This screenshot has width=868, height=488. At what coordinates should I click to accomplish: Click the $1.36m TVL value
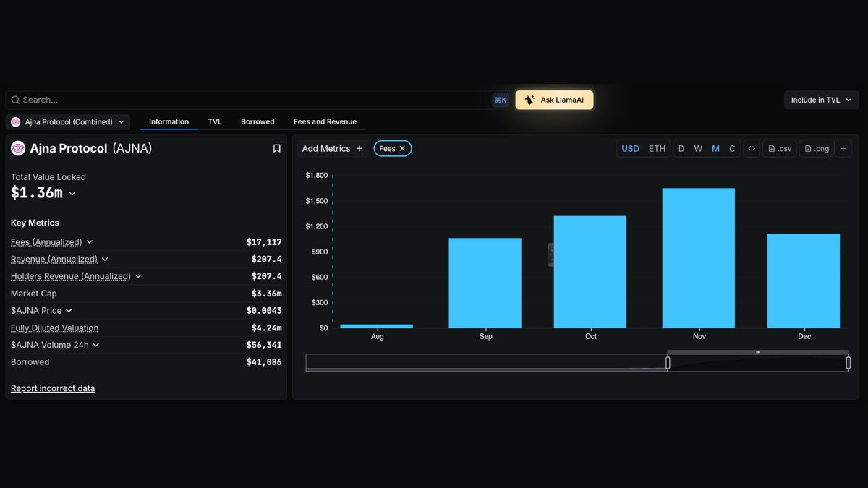37,193
